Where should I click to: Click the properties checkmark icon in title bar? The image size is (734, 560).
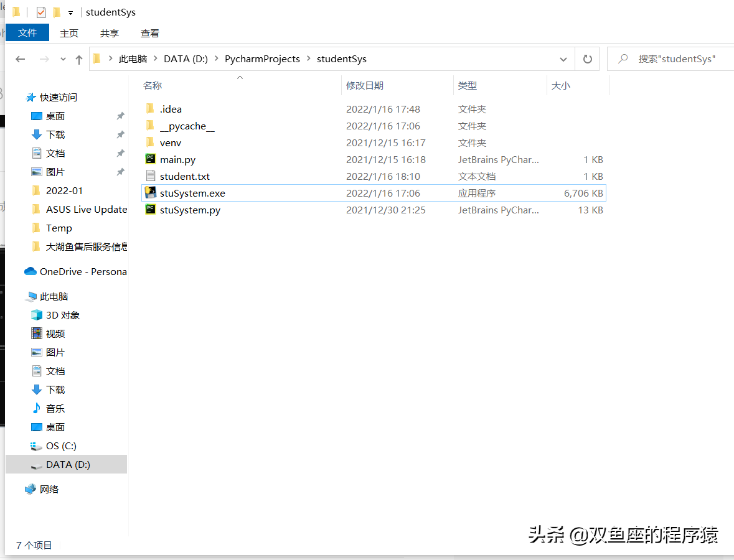(x=40, y=12)
